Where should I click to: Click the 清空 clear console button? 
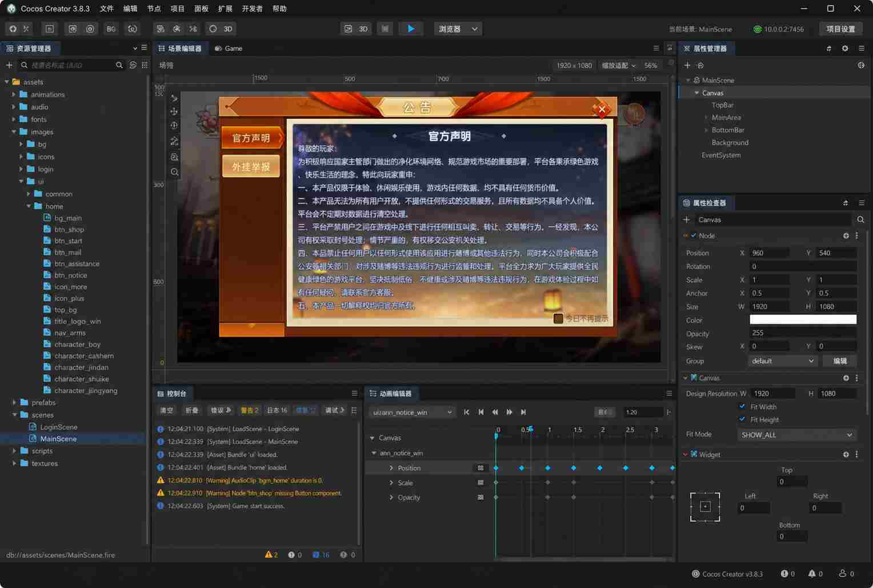click(x=167, y=410)
